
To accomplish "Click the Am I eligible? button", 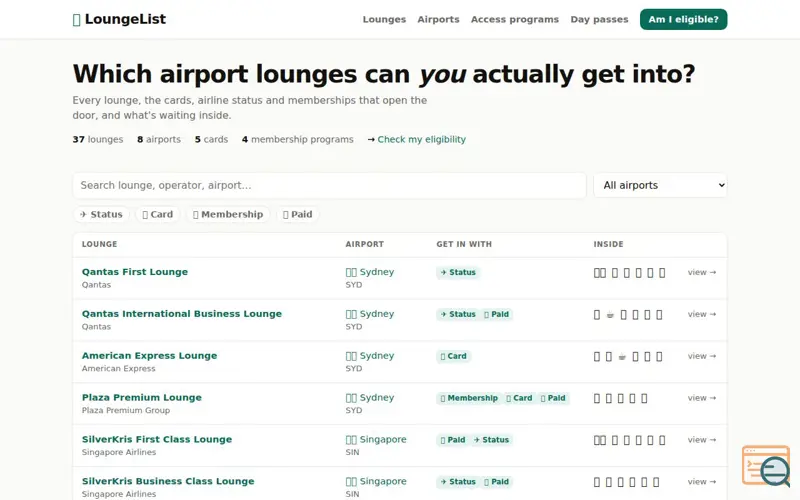I will [683, 19].
